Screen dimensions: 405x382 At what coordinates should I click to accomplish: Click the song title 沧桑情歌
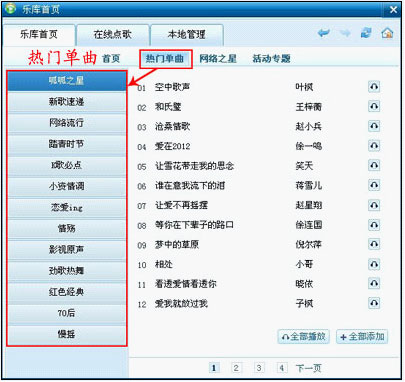coord(172,127)
